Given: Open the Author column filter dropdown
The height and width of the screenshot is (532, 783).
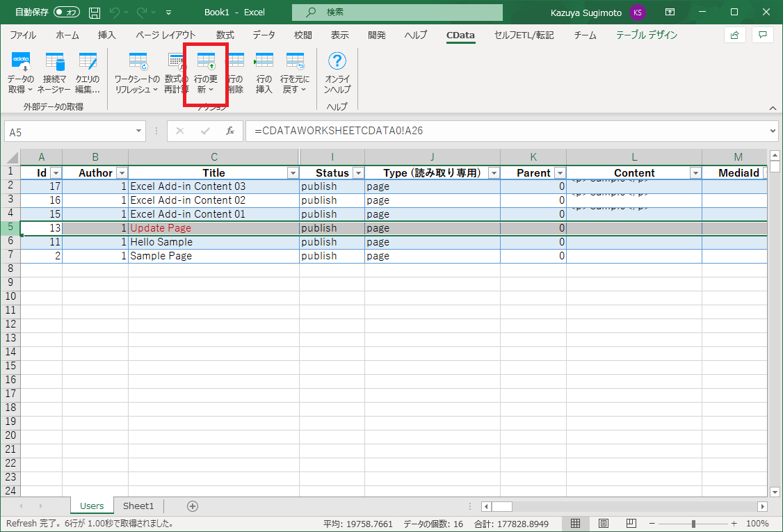Looking at the screenshot, I should click(122, 173).
